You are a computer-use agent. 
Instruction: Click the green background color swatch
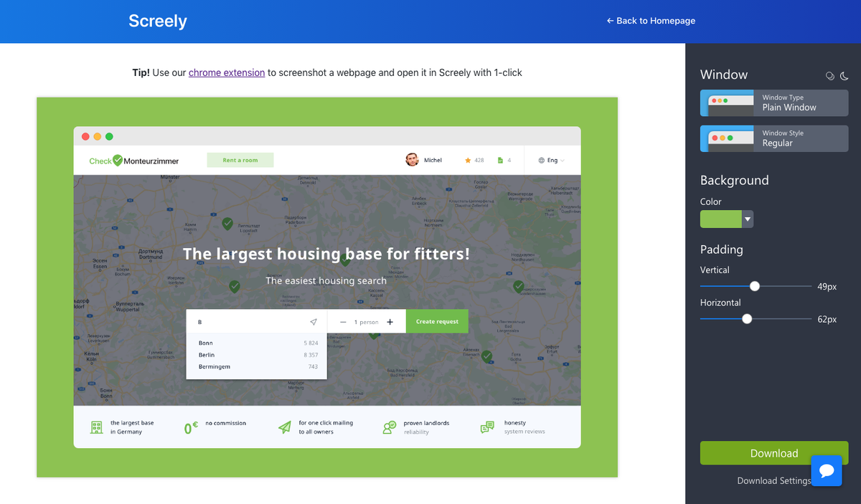click(x=721, y=219)
